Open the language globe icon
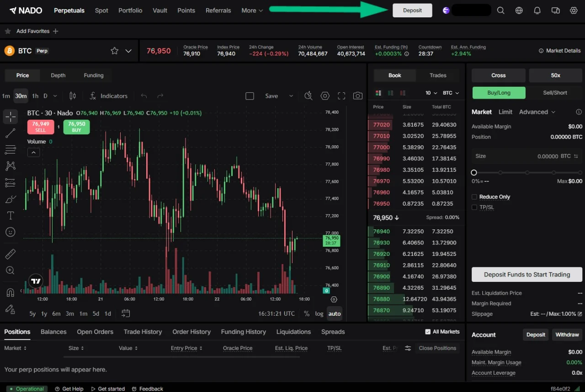The height and width of the screenshot is (392, 585). 519,11
